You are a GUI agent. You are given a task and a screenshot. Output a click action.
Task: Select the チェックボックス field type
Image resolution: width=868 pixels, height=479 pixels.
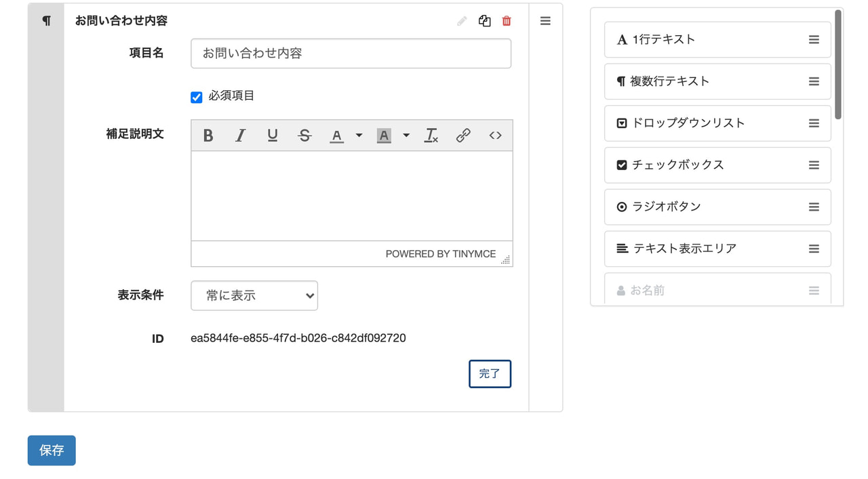click(x=717, y=165)
